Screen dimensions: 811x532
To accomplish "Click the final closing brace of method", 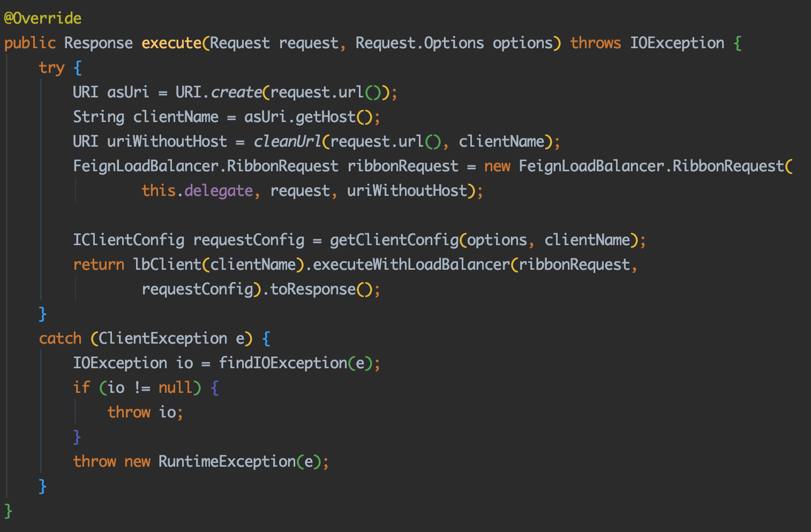I will point(8,511).
